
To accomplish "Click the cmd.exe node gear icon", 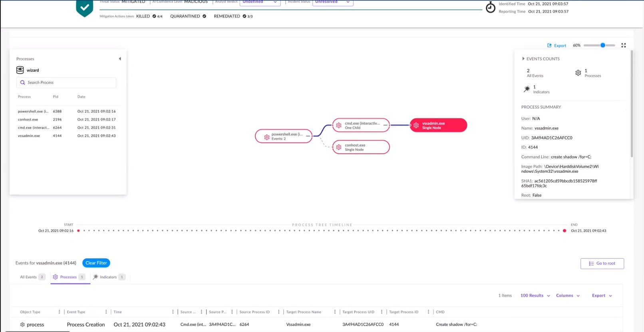I will 338,126.
